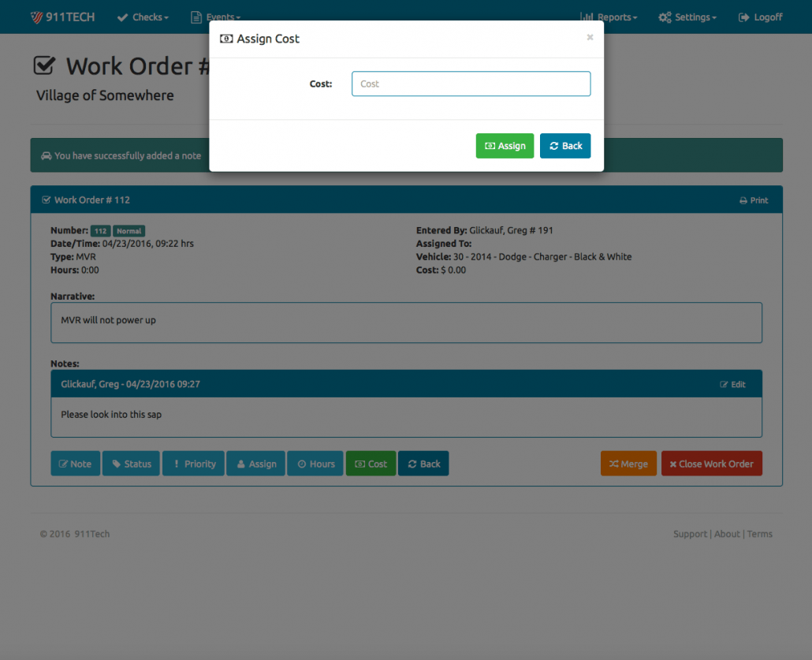The width and height of the screenshot is (812, 660).
Task: Click into the Cost input field
Action: (x=471, y=84)
